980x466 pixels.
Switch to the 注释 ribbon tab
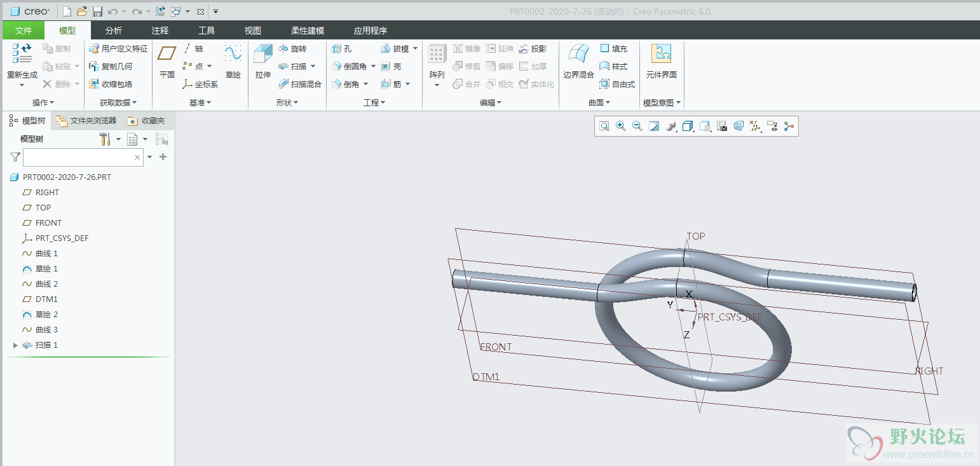click(x=160, y=31)
